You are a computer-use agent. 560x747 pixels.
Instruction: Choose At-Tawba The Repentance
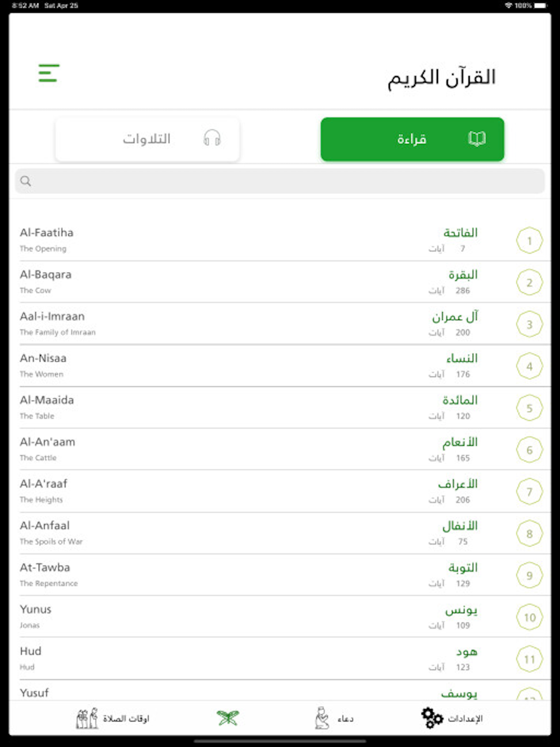[x=280, y=575]
